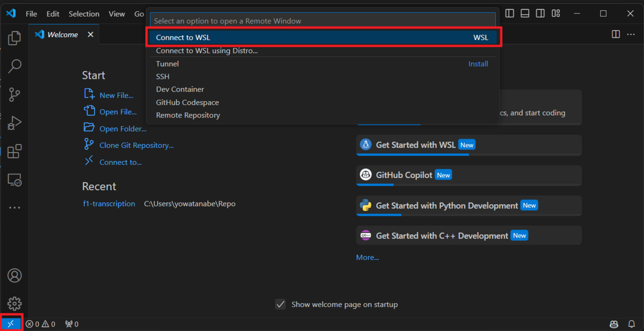Open the Source Control view
Viewport: 644px width, 331px height.
click(14, 95)
